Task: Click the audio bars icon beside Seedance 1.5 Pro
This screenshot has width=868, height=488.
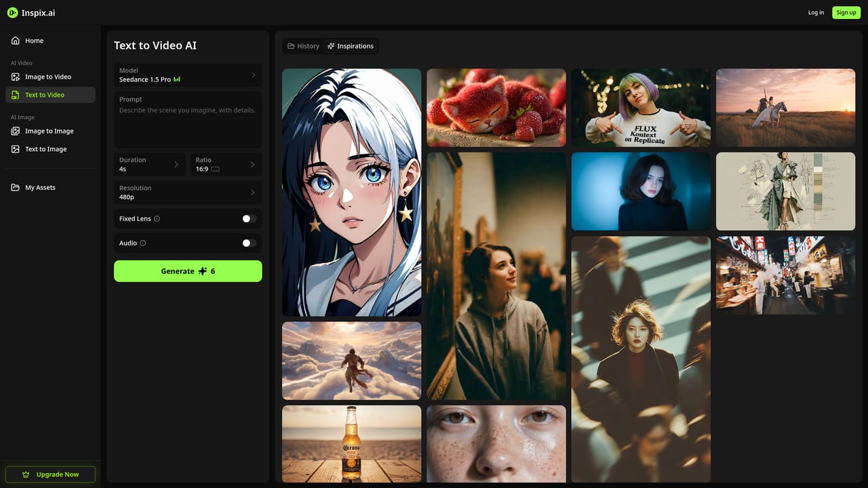Action: (x=177, y=79)
